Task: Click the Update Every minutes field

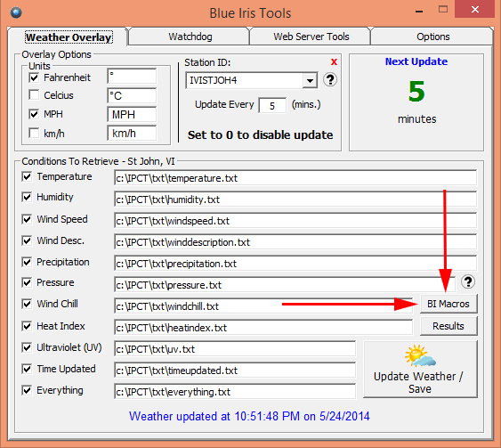Action: (272, 105)
